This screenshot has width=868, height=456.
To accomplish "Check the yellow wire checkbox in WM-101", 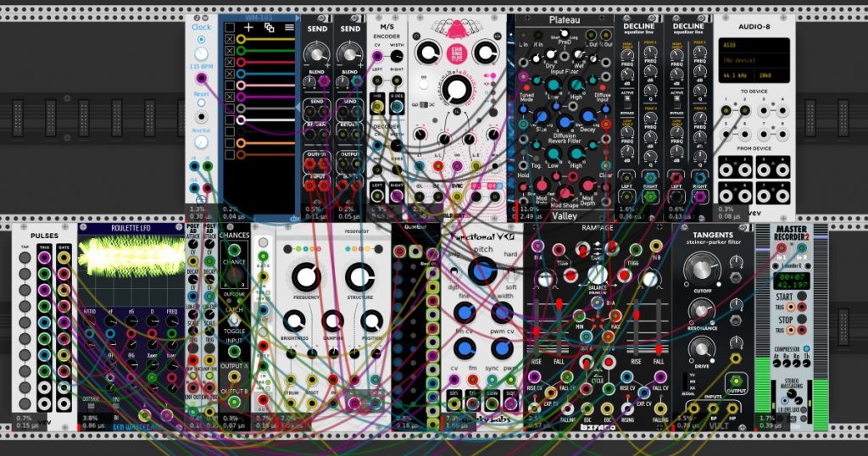I will pyautogui.click(x=230, y=39).
